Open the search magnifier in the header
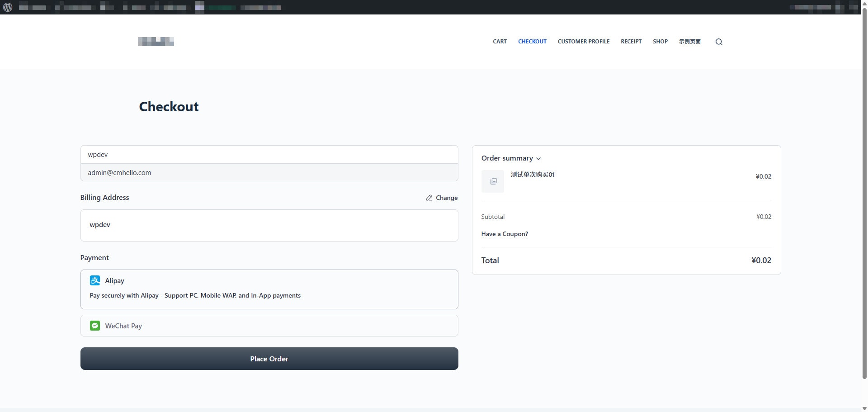This screenshot has height=412, width=868. [718, 42]
